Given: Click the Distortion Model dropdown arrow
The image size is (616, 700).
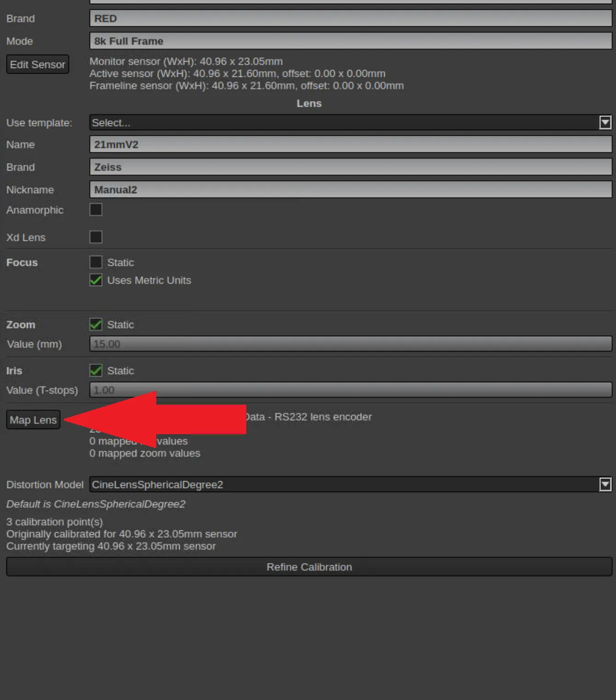Looking at the screenshot, I should pyautogui.click(x=605, y=484).
